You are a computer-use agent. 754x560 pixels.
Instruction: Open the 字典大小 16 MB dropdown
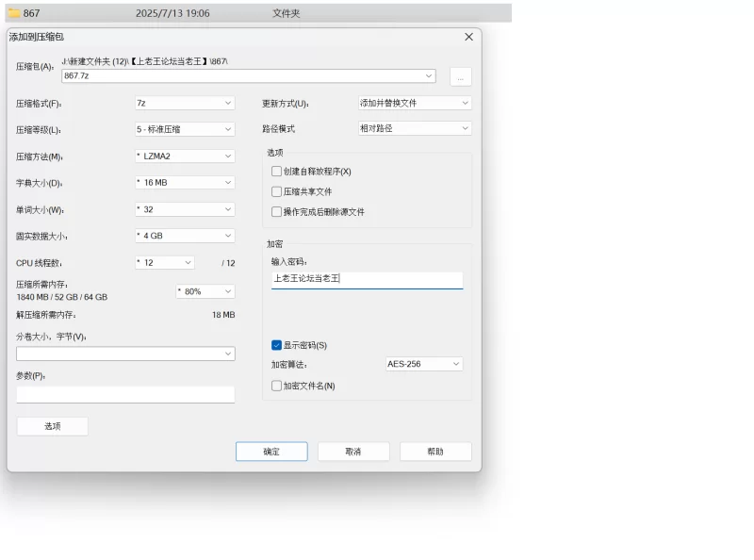click(x=185, y=183)
